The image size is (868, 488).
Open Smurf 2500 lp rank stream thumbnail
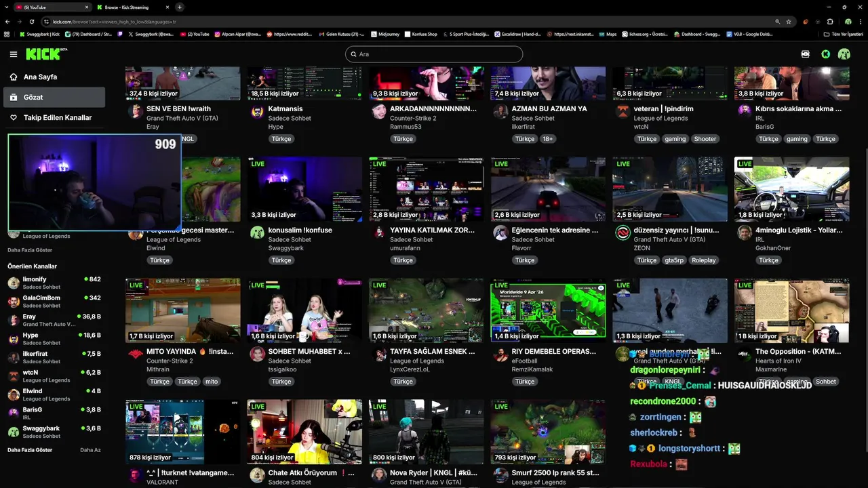pos(548,432)
